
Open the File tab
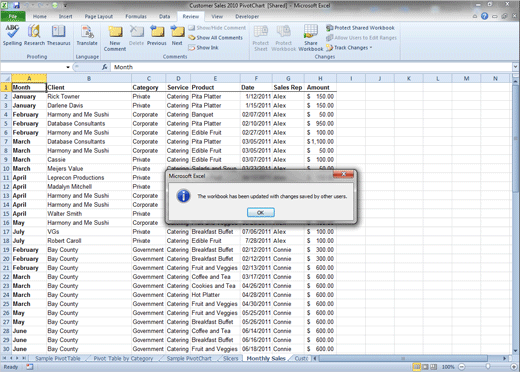[13, 16]
